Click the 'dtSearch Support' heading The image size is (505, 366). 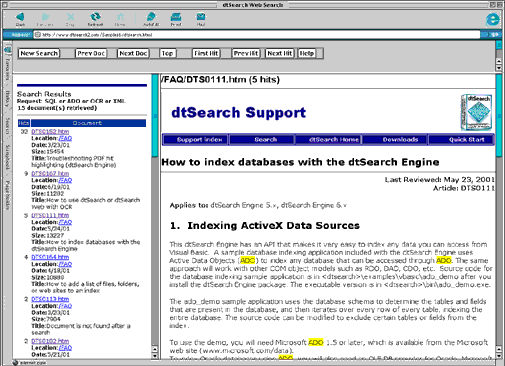pyautogui.click(x=239, y=113)
